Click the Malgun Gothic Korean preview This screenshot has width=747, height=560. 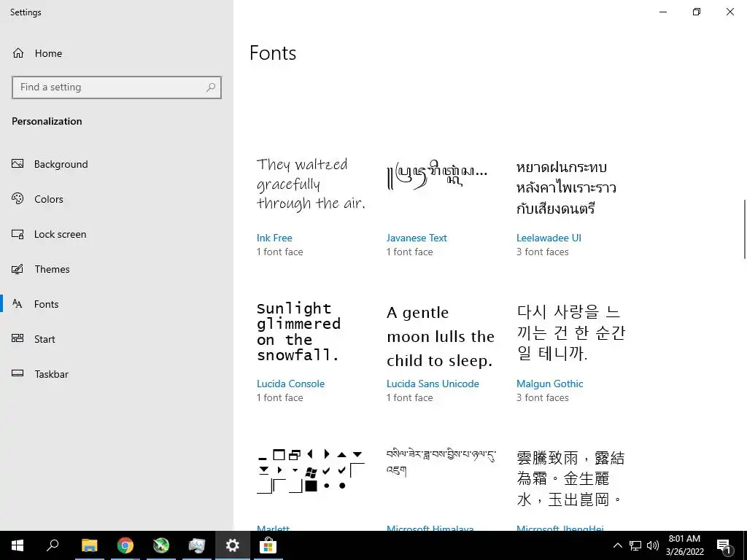pos(571,332)
